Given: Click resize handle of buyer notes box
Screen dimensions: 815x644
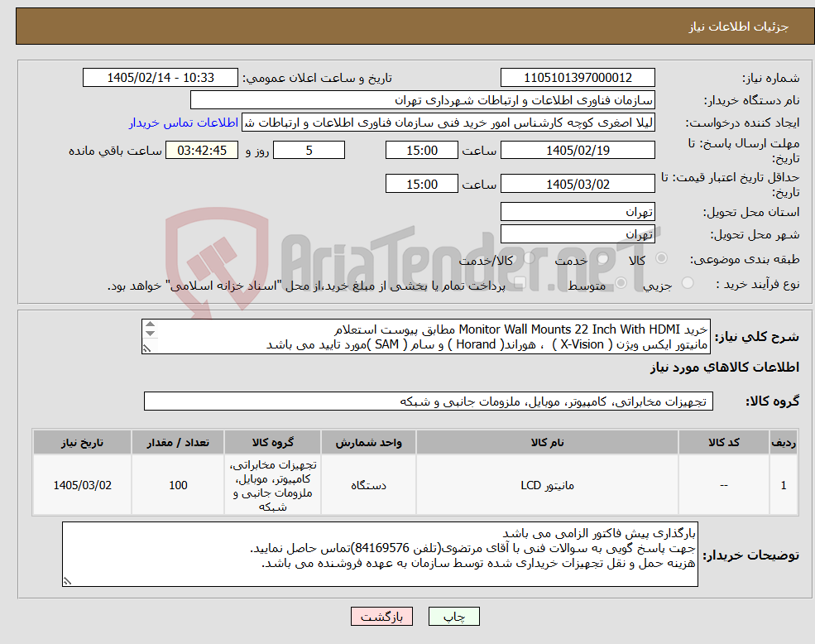Looking at the screenshot, I should click(67, 582).
